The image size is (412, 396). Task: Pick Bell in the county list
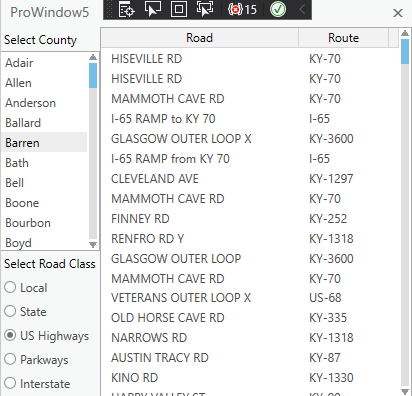(44, 183)
